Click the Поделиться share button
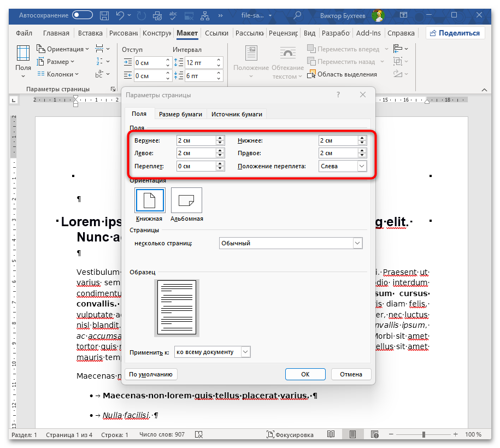The height and width of the screenshot is (448, 500). [455, 33]
